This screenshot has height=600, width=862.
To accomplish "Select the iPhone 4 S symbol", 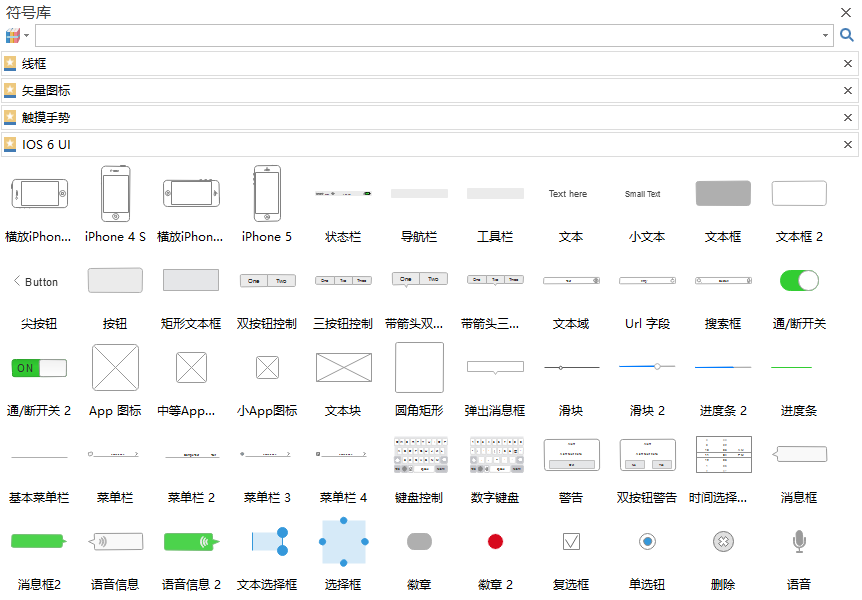I will click(115, 194).
